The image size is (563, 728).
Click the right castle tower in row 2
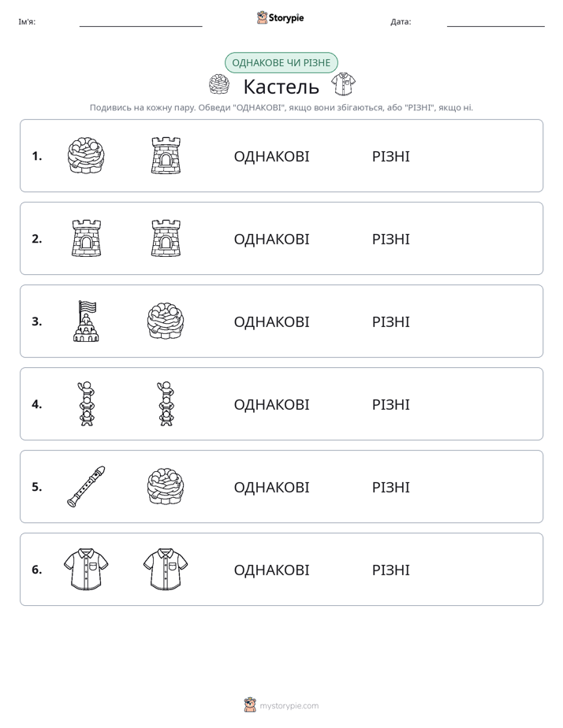coord(166,238)
